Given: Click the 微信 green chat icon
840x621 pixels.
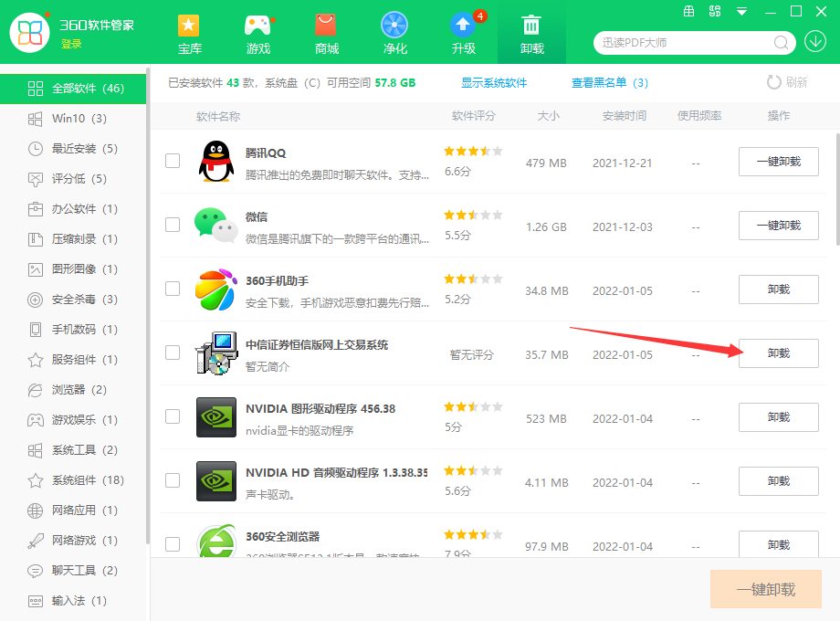Looking at the screenshot, I should (x=216, y=225).
